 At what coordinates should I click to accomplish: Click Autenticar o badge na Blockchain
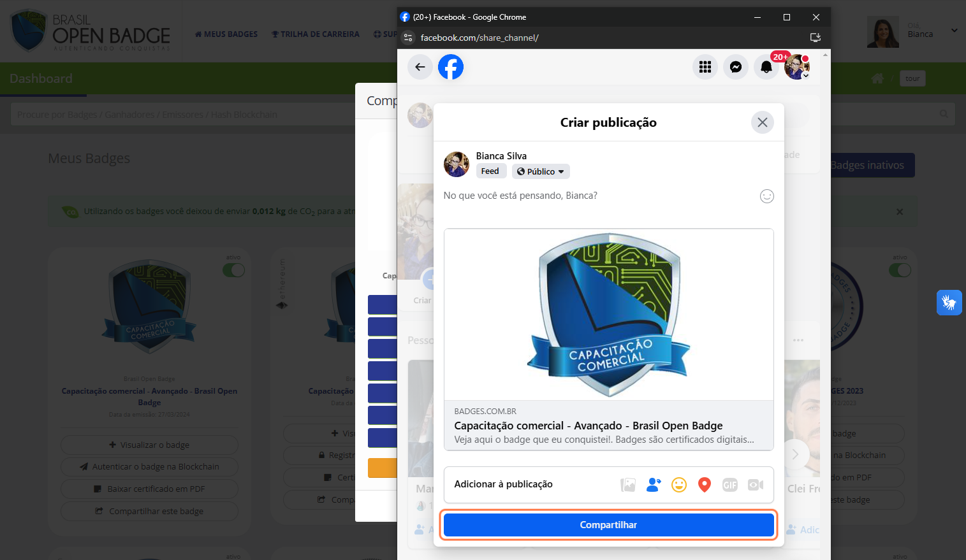coord(149,467)
